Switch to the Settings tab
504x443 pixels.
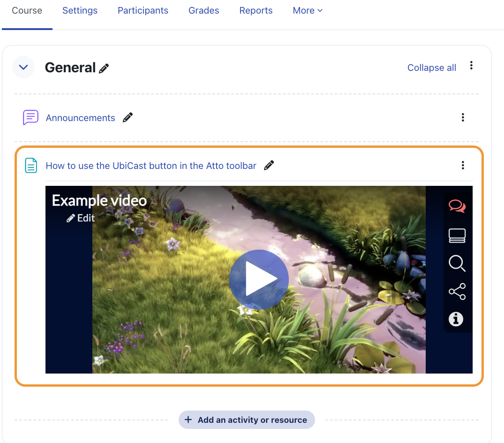(80, 11)
